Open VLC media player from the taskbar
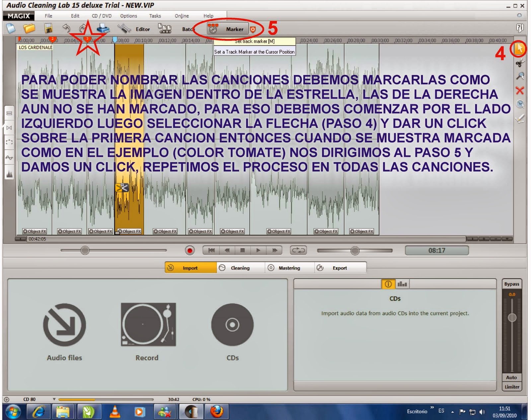 (115, 412)
